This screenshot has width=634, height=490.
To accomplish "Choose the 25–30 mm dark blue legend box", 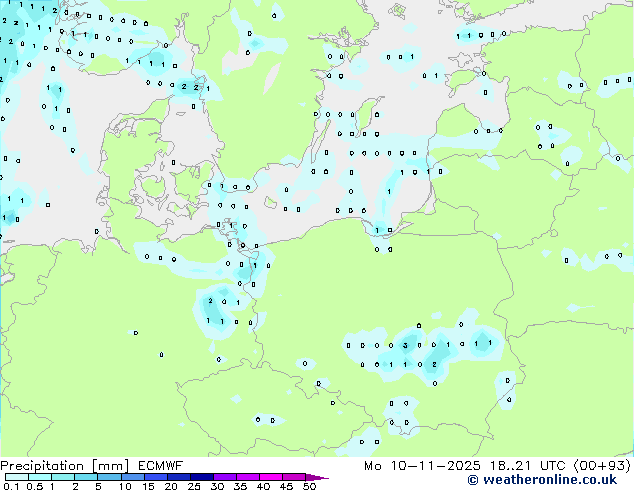I will tap(202, 477).
